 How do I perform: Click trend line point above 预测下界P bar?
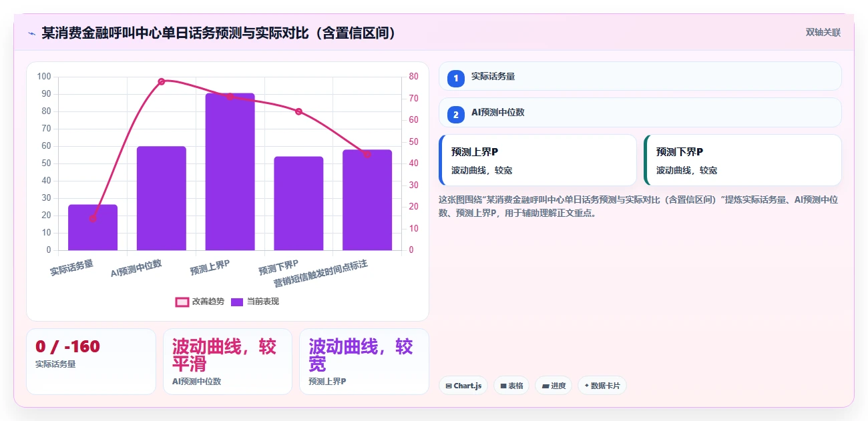pyautogui.click(x=298, y=111)
